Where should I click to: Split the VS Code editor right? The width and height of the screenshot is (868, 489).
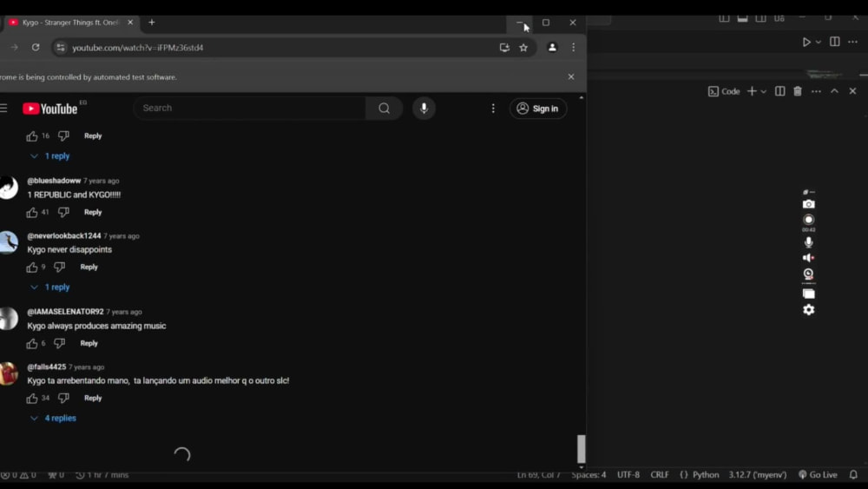pos(835,42)
